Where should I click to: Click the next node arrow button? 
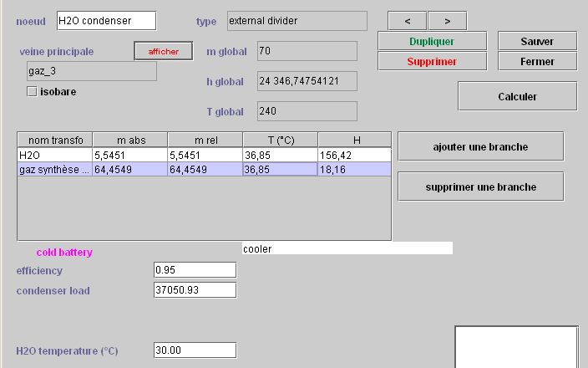(447, 20)
